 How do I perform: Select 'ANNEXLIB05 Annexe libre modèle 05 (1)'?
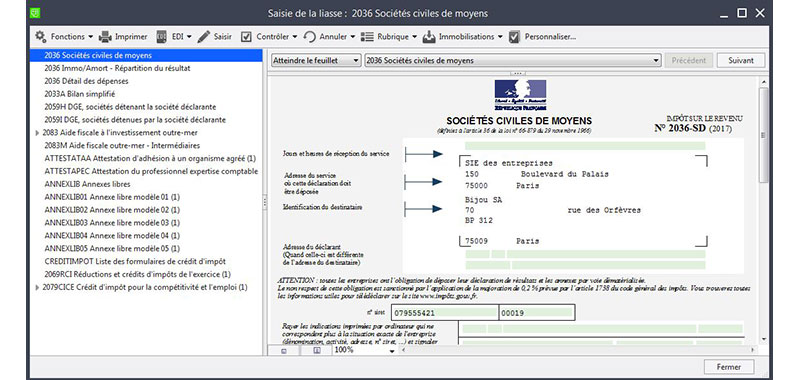click(146, 248)
